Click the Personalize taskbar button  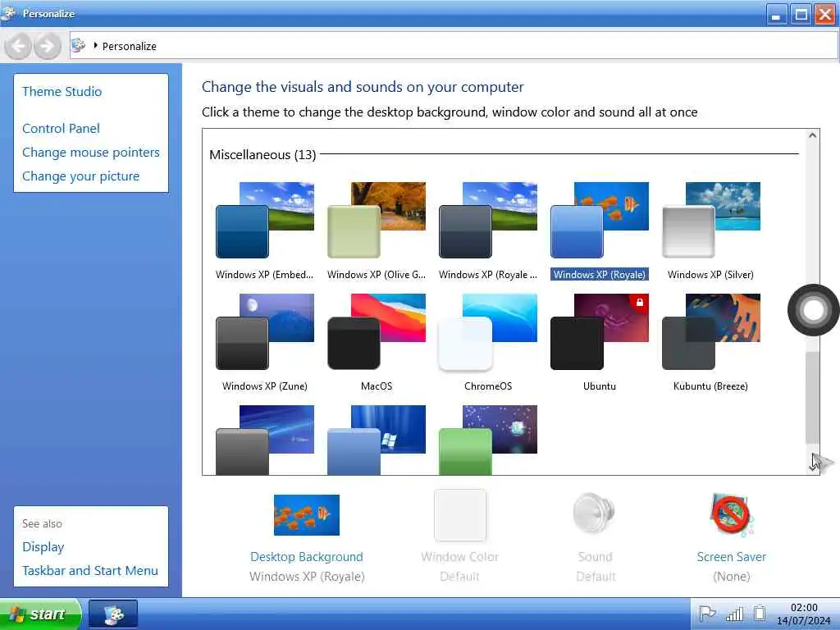tap(113, 614)
